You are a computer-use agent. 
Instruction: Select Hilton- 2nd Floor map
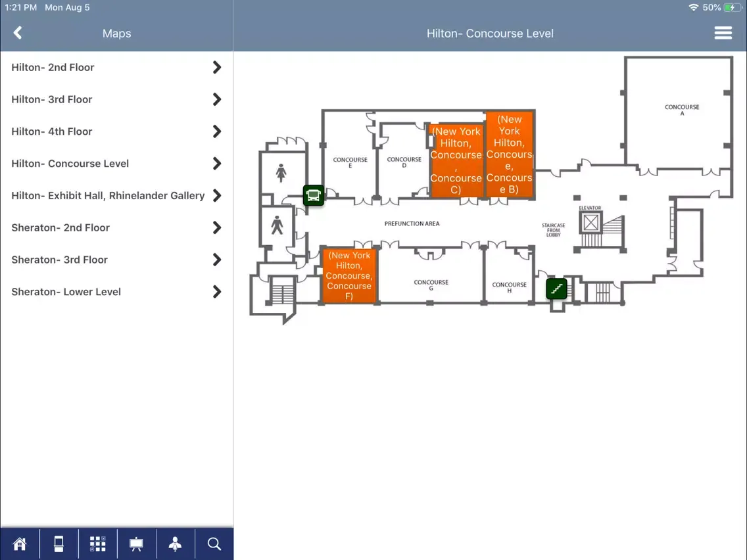tap(117, 67)
